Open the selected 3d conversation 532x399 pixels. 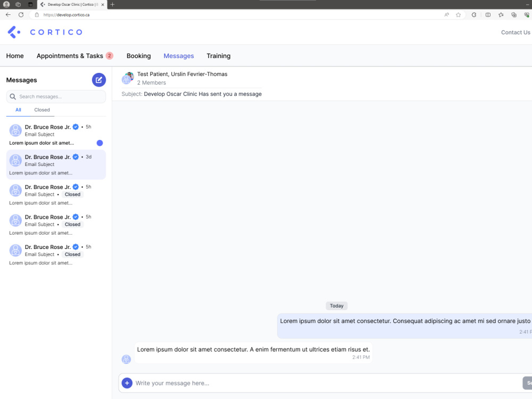(56, 164)
